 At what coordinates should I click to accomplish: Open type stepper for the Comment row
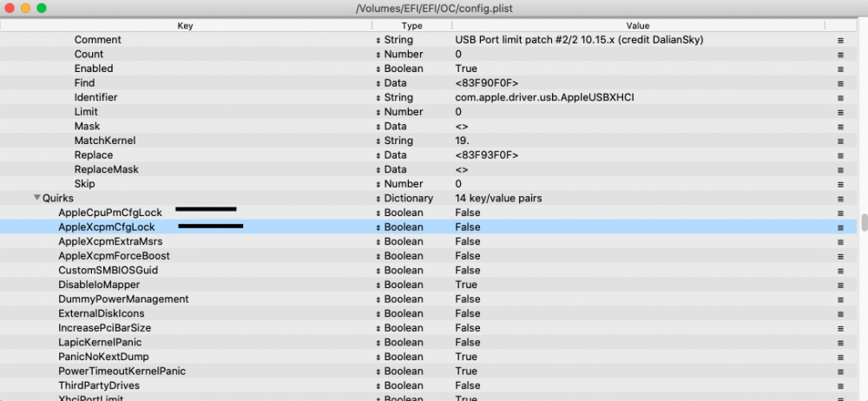[378, 40]
